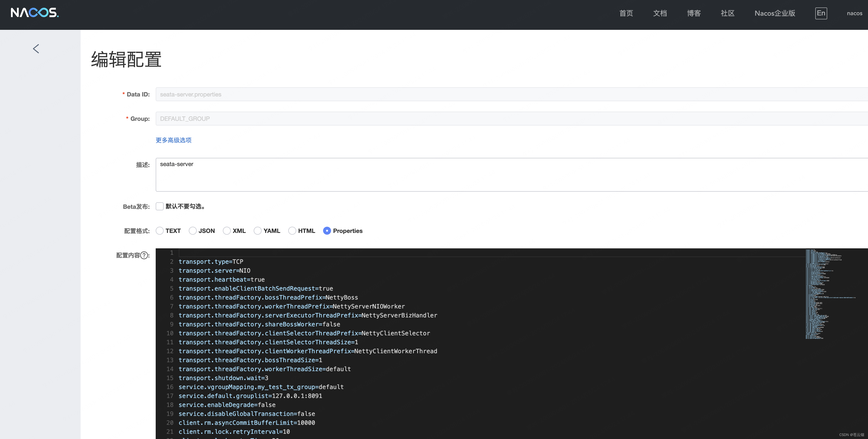Open the 博客 menu item
This screenshot has width=868, height=439.
[x=694, y=13]
